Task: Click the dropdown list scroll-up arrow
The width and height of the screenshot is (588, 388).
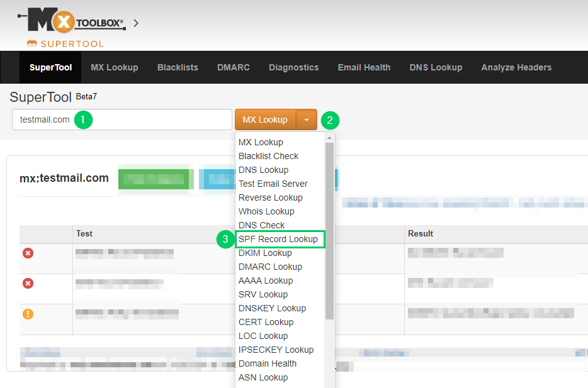Action: 330,138
